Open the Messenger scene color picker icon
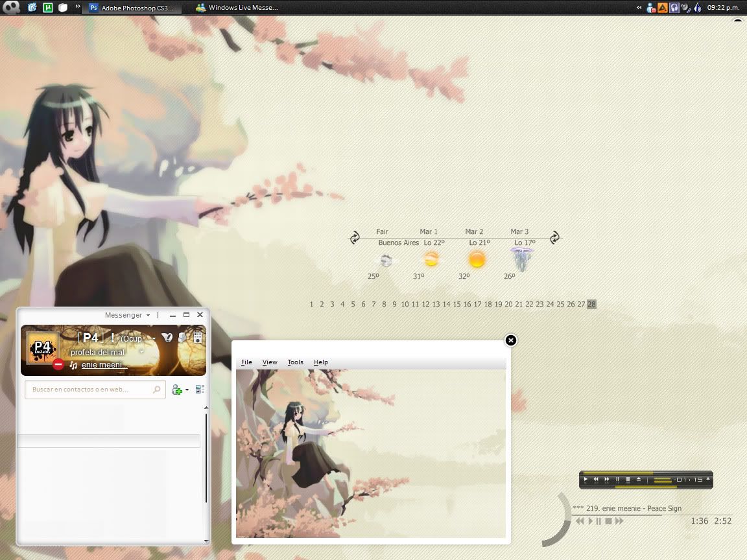747x560 pixels. pos(198,338)
